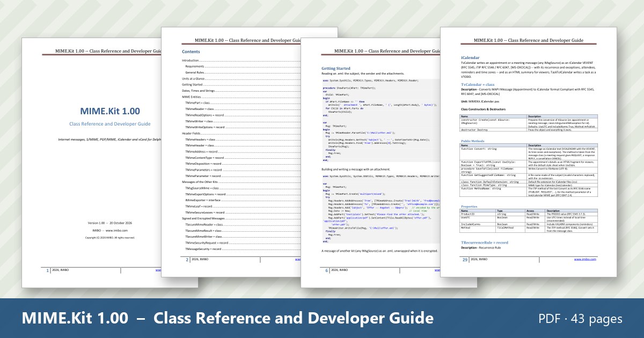Image resolution: width=644 pixels, height=338 pixels.
Task: Click the copyright line on the cover page
Action: tap(110, 237)
